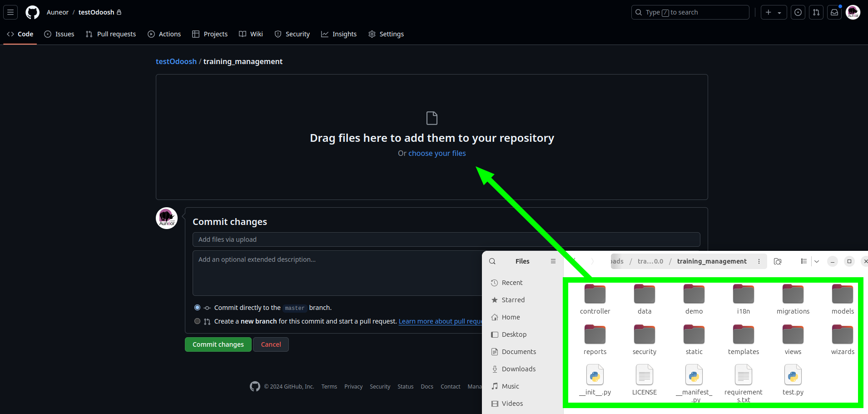Click the choose your files link
Viewport: 868px width, 414px height.
click(x=437, y=154)
